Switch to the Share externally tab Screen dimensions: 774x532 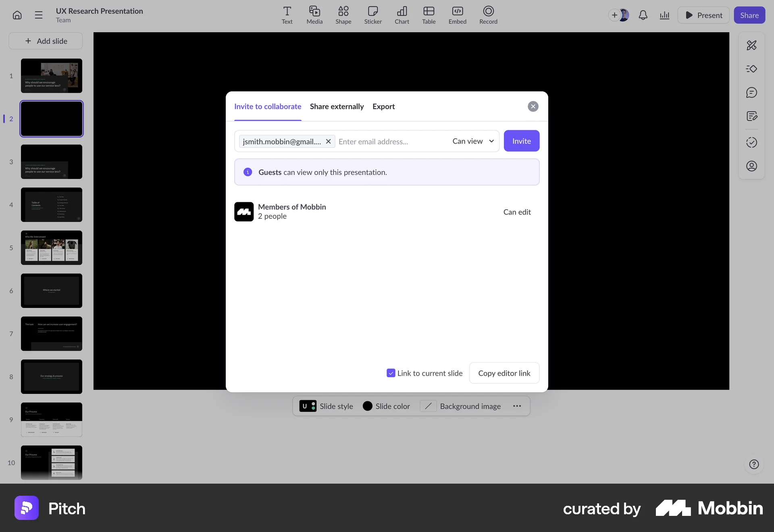[x=337, y=106]
